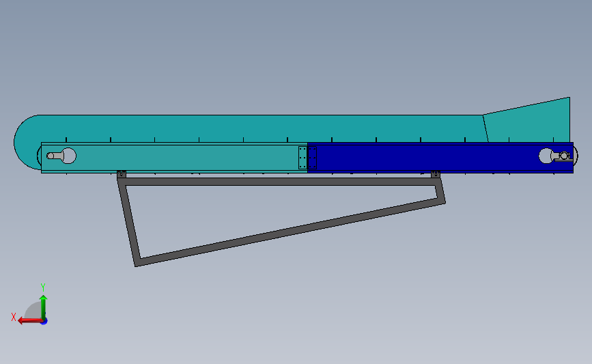Pick the right mounting bracket under the conveyor
Viewport: 592px width, 364px height.
pos(436,174)
